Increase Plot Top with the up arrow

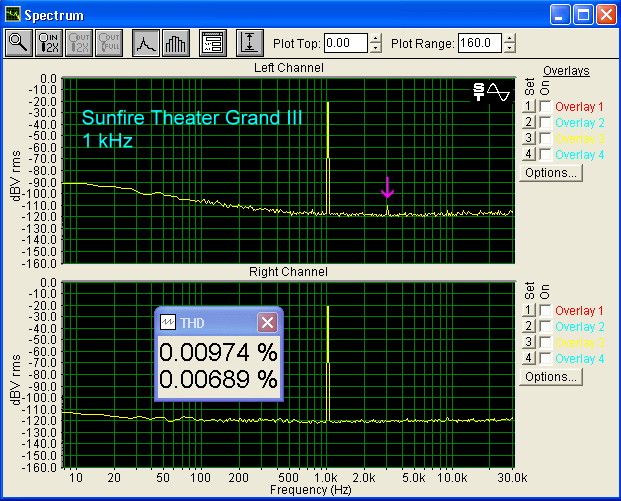(x=376, y=38)
